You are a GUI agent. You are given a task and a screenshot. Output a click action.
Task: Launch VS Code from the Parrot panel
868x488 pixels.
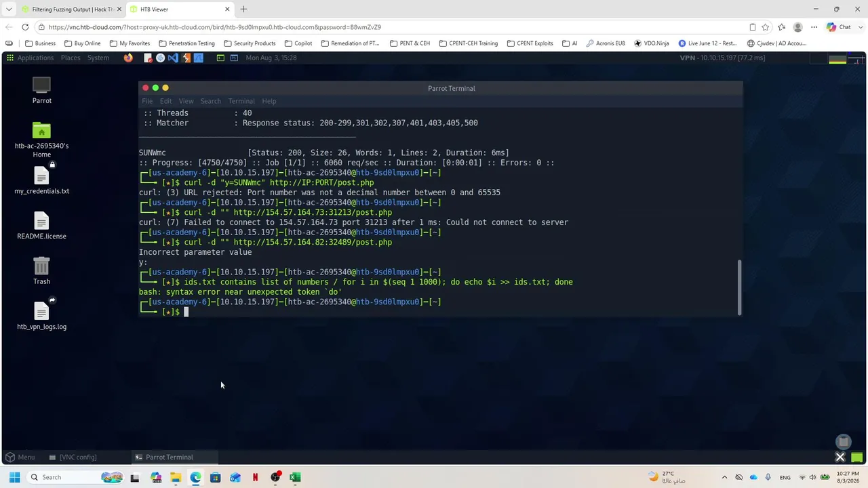173,58
